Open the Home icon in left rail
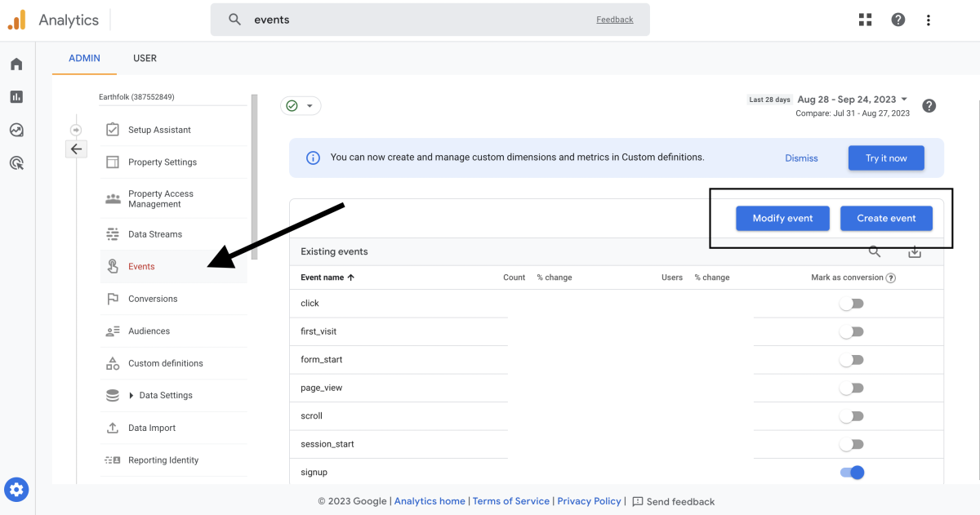The height and width of the screenshot is (515, 980). (x=16, y=64)
